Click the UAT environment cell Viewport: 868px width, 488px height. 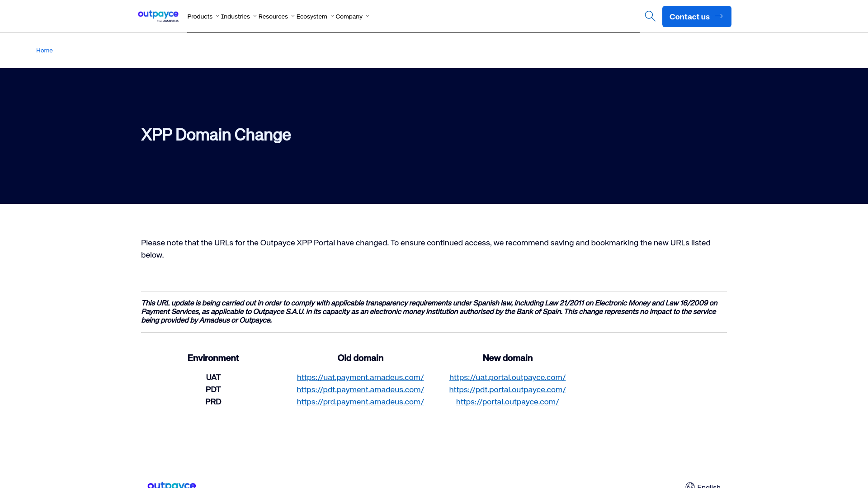point(213,377)
